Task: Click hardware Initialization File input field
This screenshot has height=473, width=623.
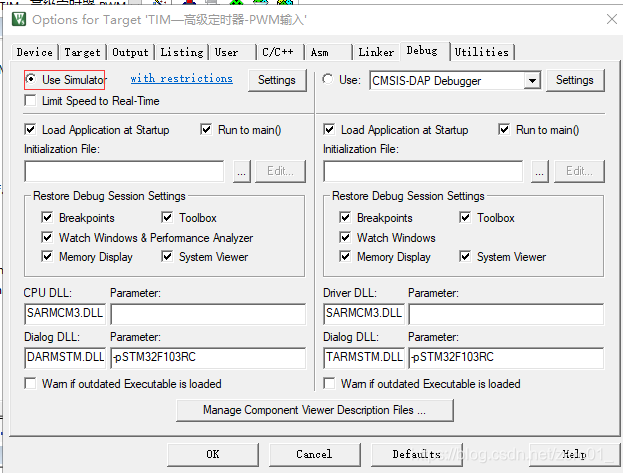Action: 423,171
